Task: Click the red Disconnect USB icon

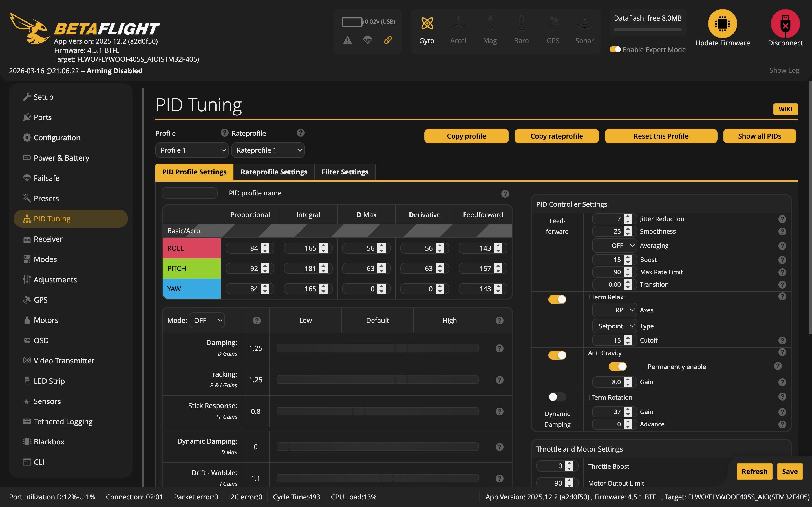Action: point(785,23)
